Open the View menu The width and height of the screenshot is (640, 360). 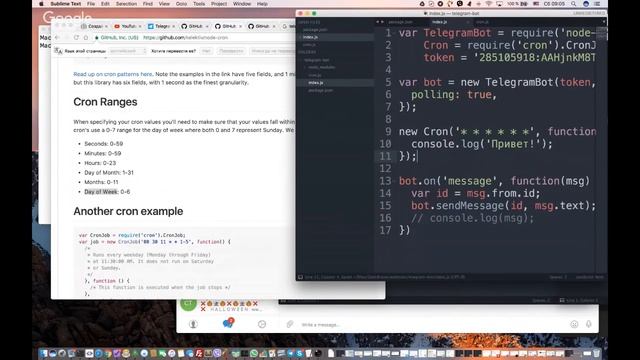point(164,4)
